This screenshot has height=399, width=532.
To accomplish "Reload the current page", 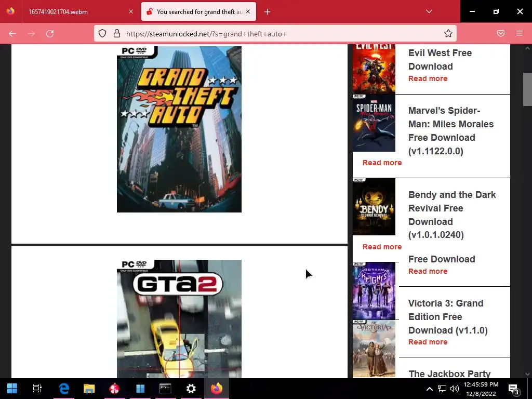I will point(50,34).
